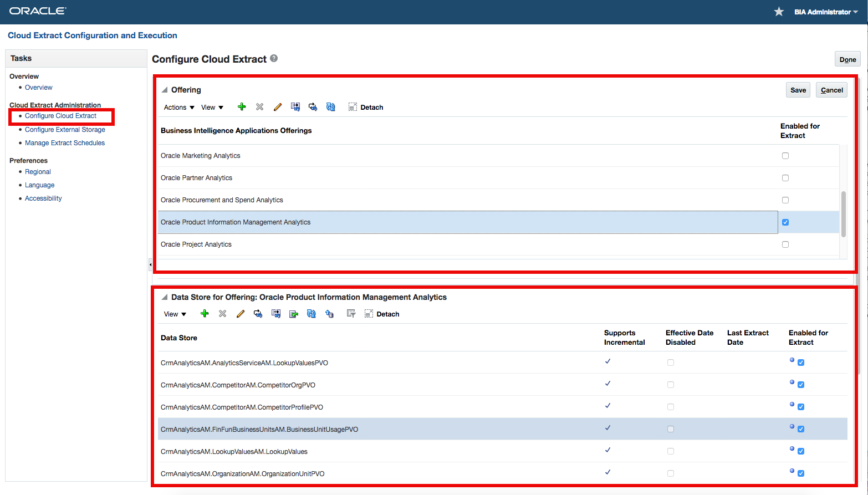
Task: Open the Actions dropdown in Offering panel
Action: [179, 108]
